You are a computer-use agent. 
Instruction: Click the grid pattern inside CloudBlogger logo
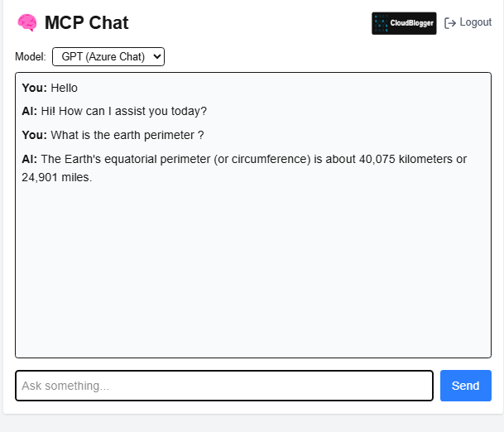tap(382, 23)
